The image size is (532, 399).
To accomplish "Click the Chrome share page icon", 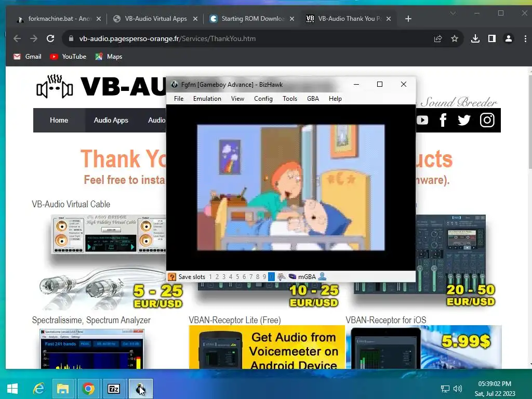I will click(437, 38).
